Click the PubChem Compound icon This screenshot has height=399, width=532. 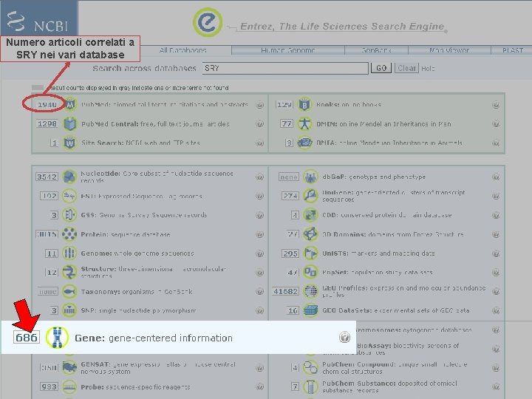coord(310,367)
